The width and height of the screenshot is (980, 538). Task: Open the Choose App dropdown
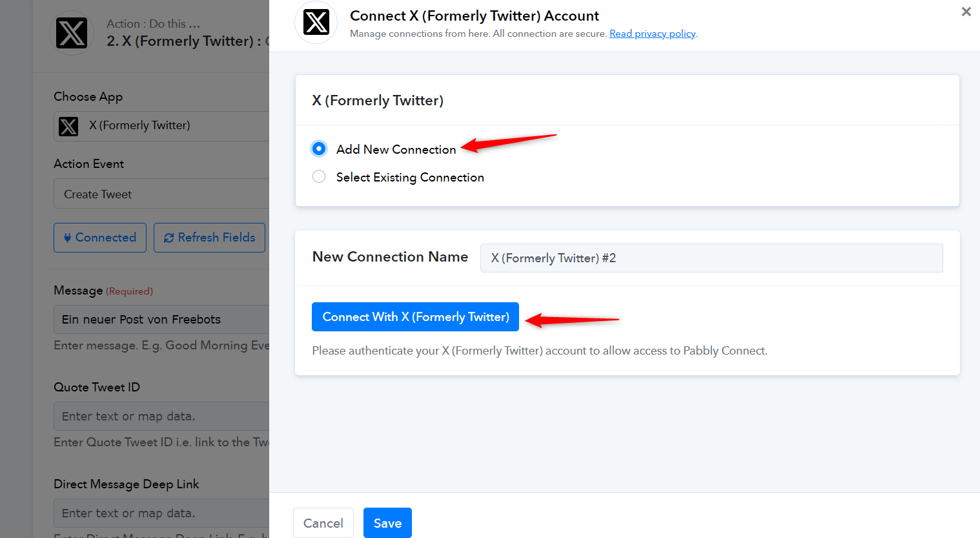(161, 126)
